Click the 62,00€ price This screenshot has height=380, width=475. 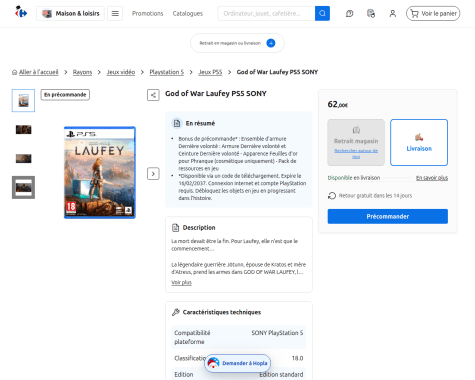coord(338,105)
